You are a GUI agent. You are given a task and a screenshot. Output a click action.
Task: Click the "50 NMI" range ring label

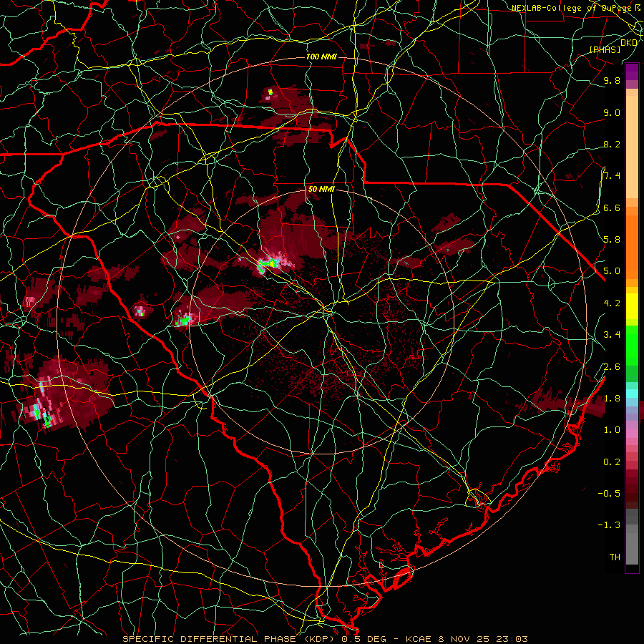pos(321,190)
